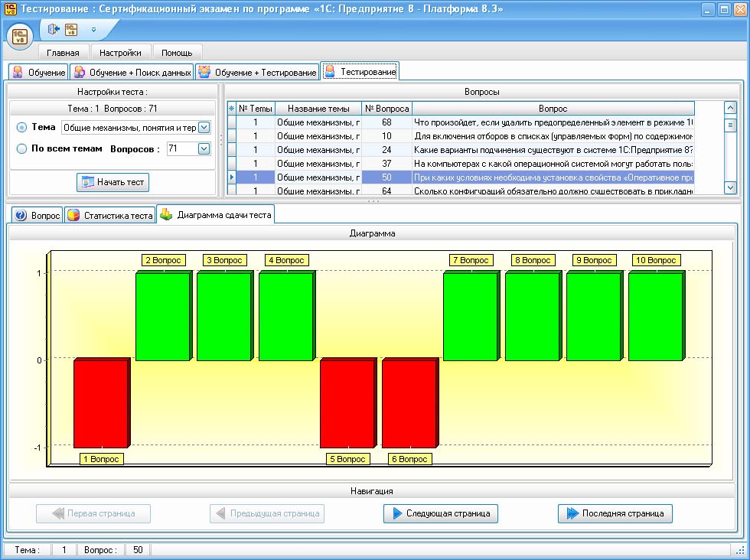The image size is (750, 560).
Task: Click the pie chart Статистика tab icon
Action: click(73, 215)
